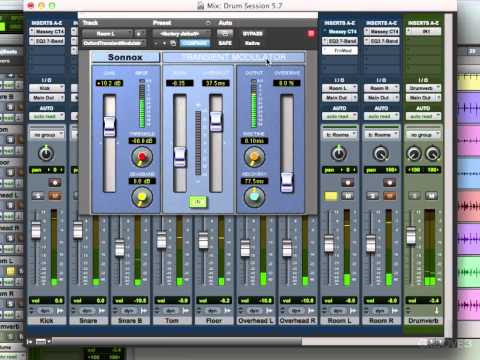Viewport: 480px width, 360px height.
Task: Open EQ3 7-Band insert on Room L
Action: click(x=340, y=41)
